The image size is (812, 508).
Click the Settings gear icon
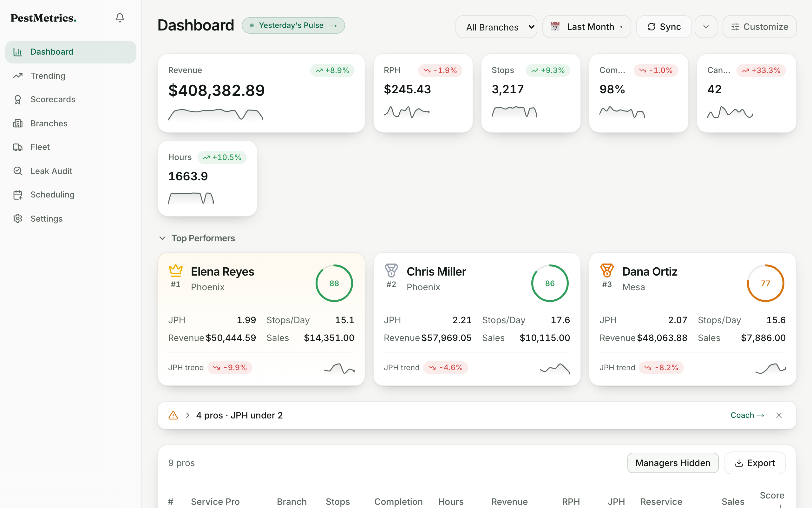(18, 218)
